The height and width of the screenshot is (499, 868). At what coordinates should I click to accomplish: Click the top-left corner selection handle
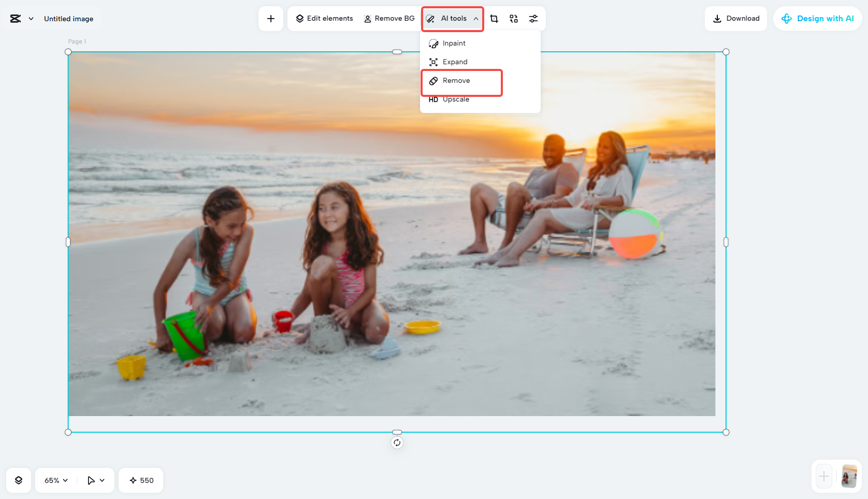[x=68, y=52]
